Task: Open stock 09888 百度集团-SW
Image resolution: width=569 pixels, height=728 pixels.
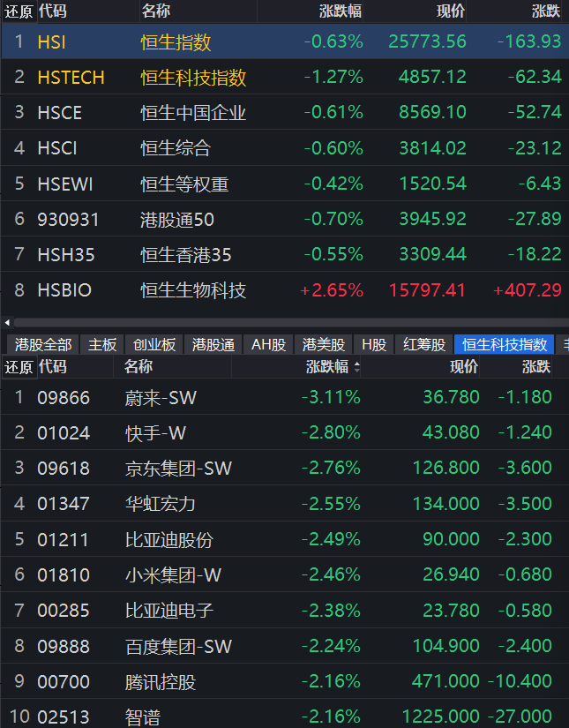Action: (x=284, y=646)
